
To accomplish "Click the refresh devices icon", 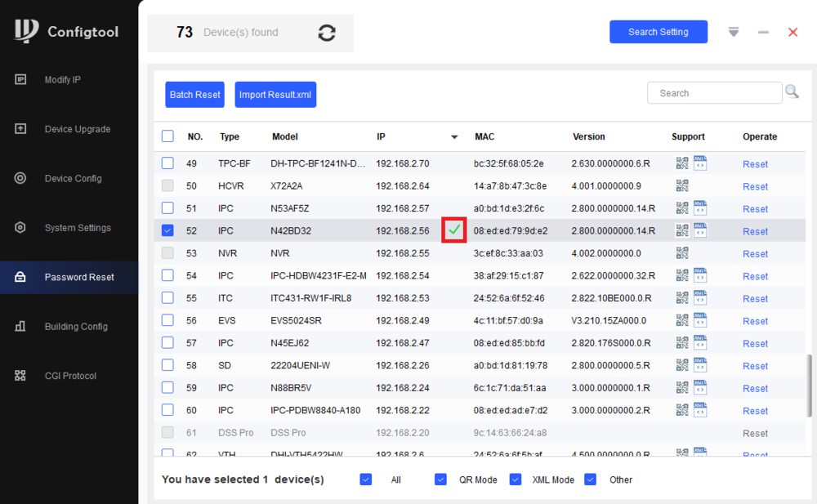I will pyautogui.click(x=327, y=33).
